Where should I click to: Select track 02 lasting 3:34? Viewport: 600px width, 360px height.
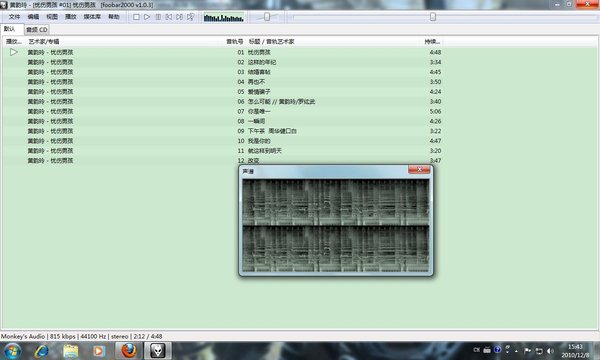click(223, 62)
